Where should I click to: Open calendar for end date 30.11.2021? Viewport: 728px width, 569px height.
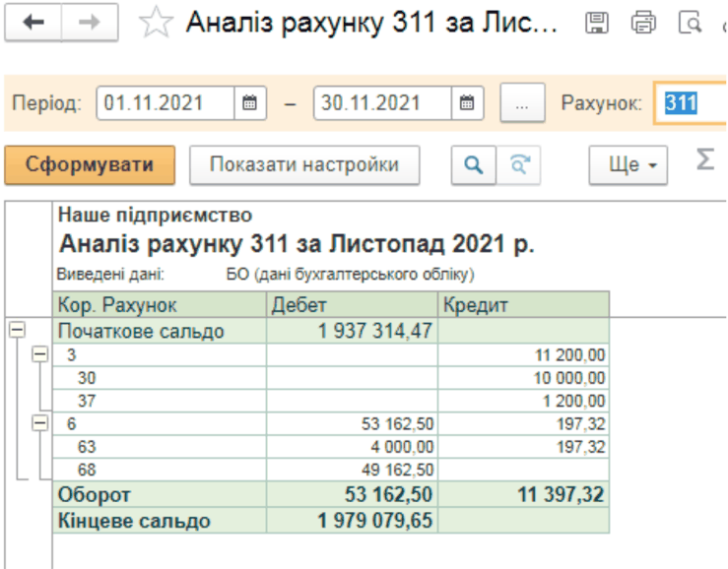[x=467, y=102]
